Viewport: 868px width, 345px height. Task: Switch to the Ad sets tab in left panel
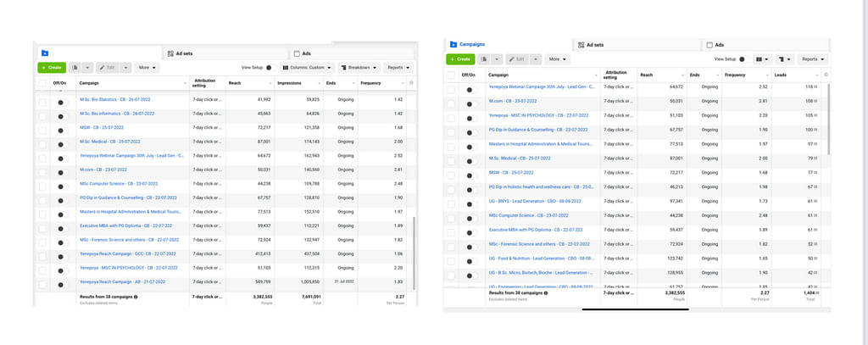tap(183, 53)
